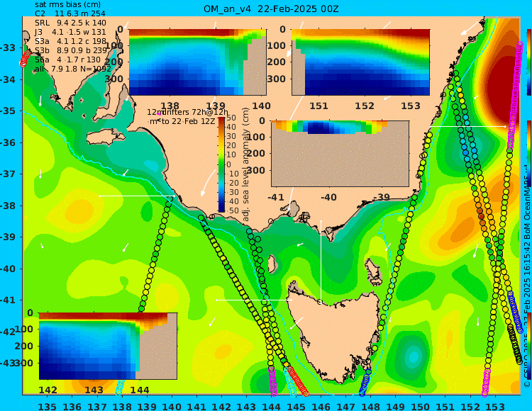Image resolution: width=532 pixels, height=411 pixels.
Task: Open the depth section inset spanning 142-144
Action: [108, 346]
